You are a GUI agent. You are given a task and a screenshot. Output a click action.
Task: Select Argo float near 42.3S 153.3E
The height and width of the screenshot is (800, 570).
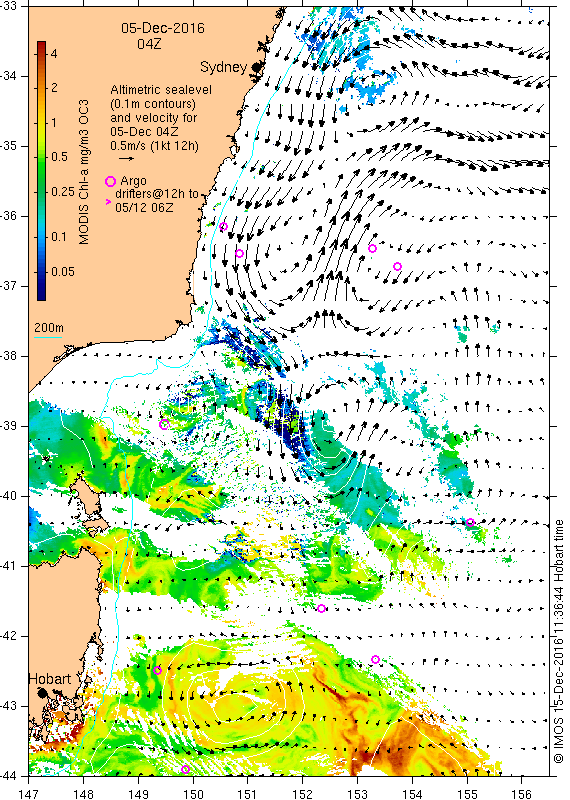(x=376, y=659)
